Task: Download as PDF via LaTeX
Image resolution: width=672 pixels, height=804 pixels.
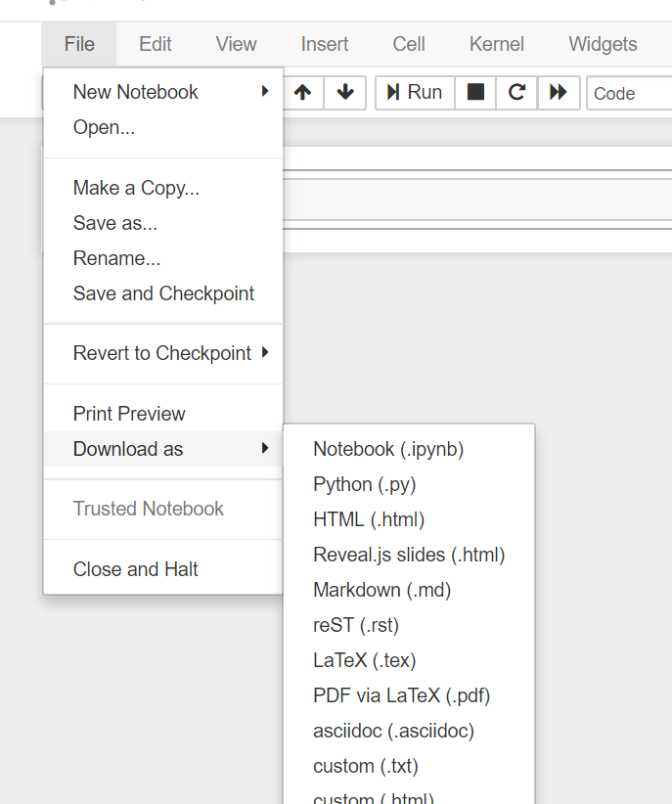Action: tap(401, 695)
